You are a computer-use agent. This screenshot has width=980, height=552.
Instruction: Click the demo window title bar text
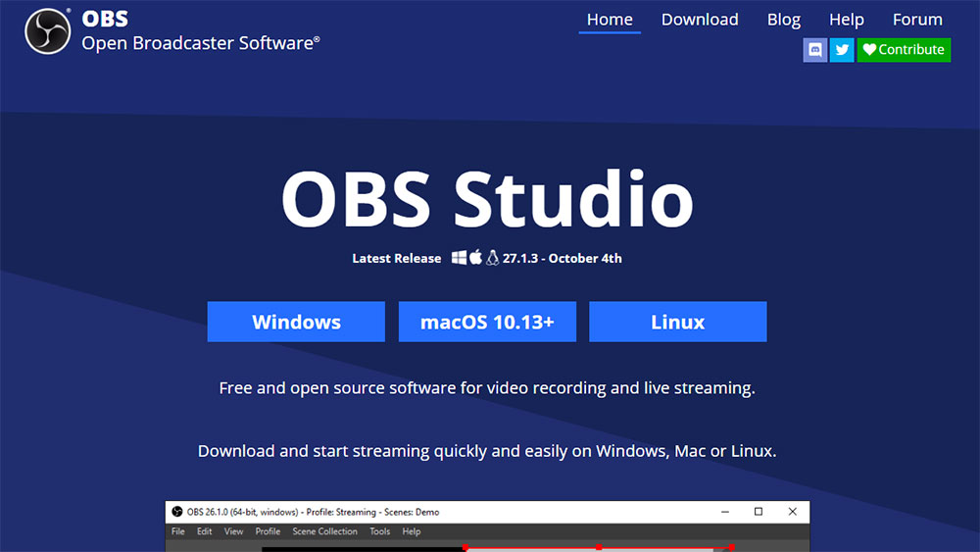click(x=314, y=512)
